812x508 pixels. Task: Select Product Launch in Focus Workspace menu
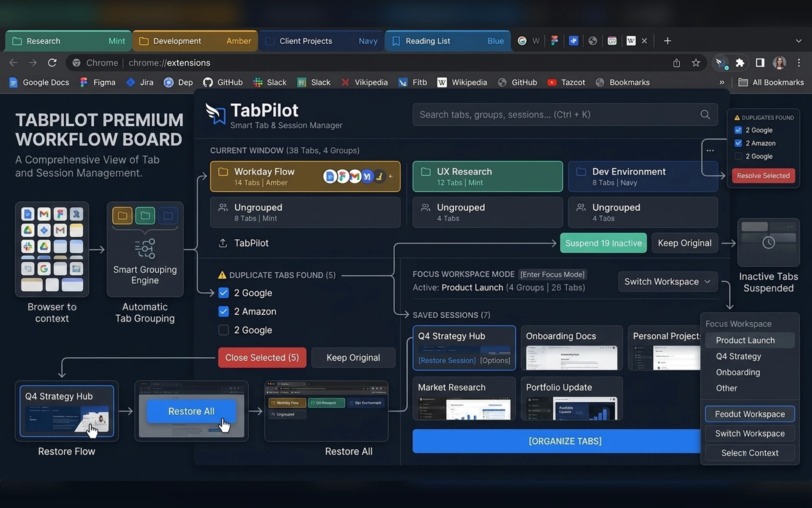(750, 340)
